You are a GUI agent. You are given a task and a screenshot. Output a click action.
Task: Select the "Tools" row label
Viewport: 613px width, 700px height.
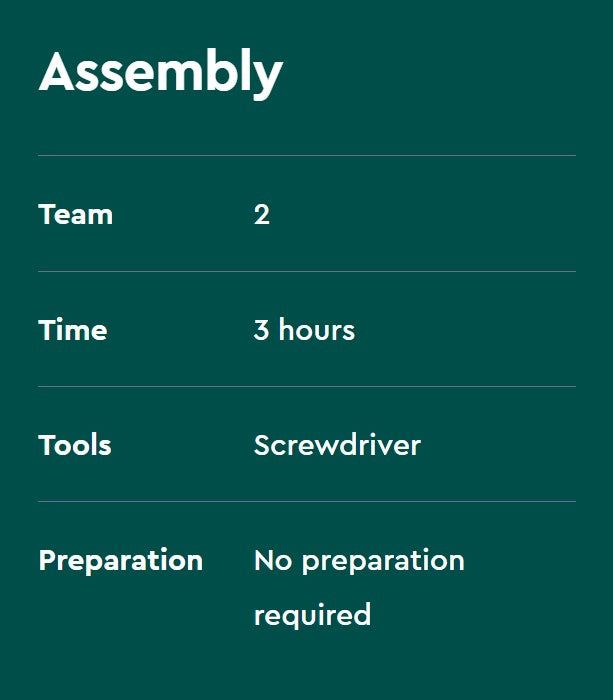(75, 445)
